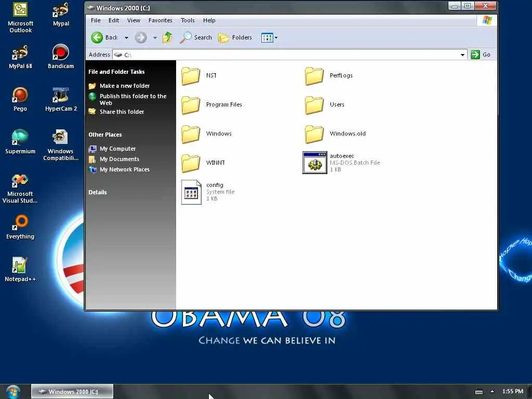Open the Help menu
Screen dimensions: 532x399
pos(209,20)
